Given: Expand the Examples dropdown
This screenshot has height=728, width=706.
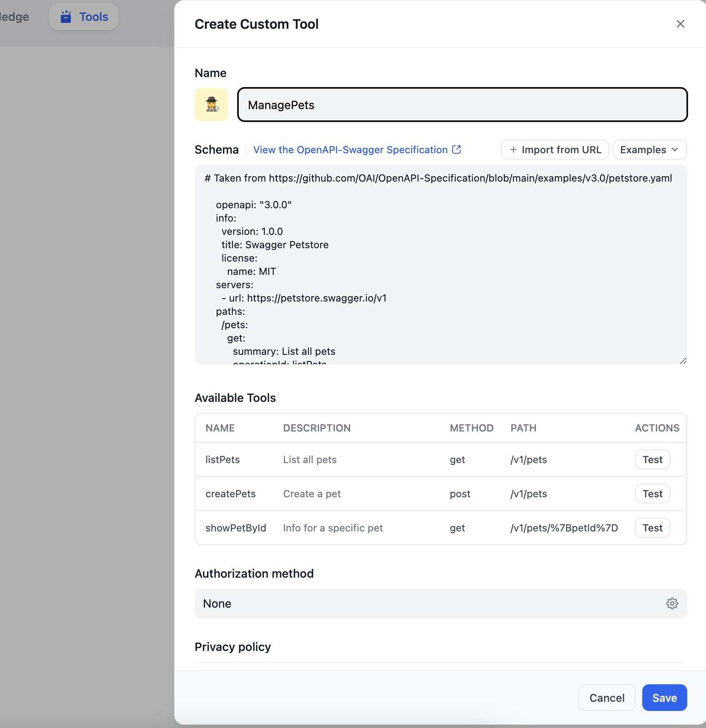Looking at the screenshot, I should [x=649, y=150].
